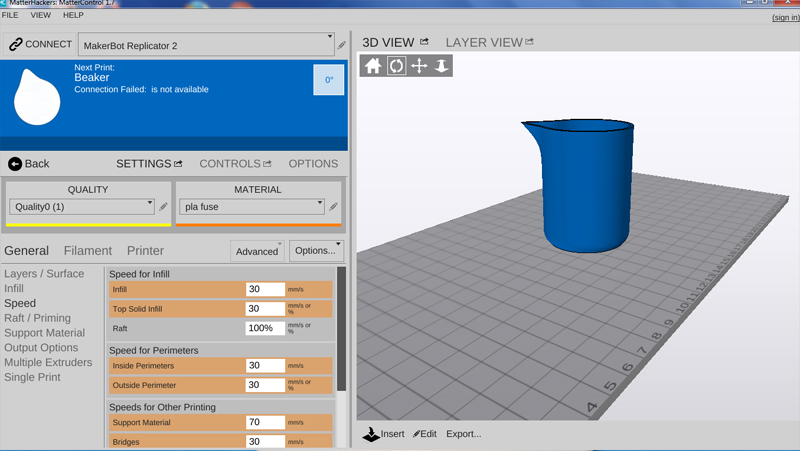Viewport: 800px width, 451px height.
Task: Pop out the 3D VIEW panel with the icon
Action: click(x=424, y=41)
